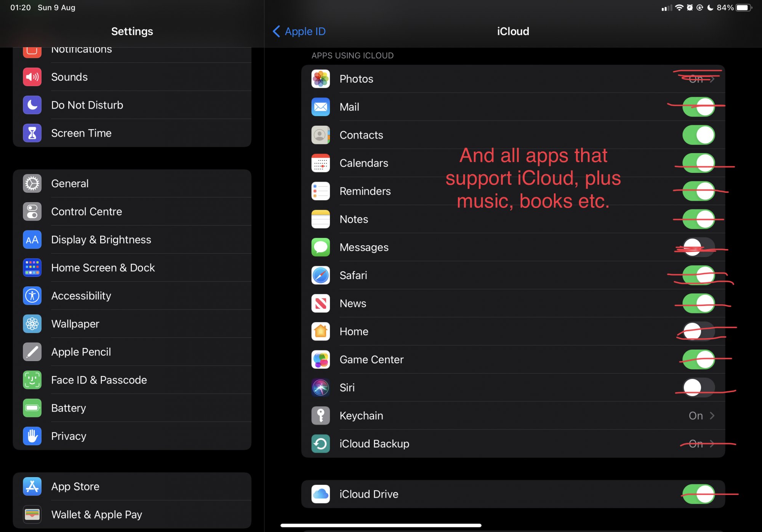Open Keychain settings via its chevron
The image size is (762, 532).
point(712,415)
